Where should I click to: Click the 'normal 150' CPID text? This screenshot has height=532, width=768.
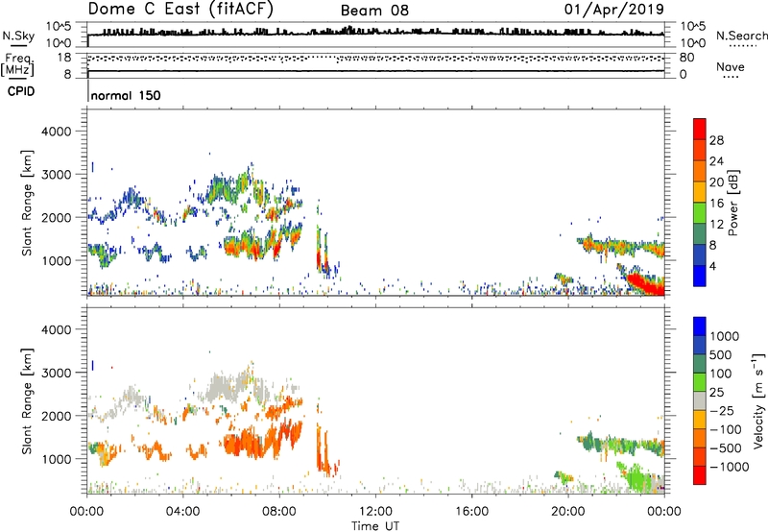[x=126, y=95]
